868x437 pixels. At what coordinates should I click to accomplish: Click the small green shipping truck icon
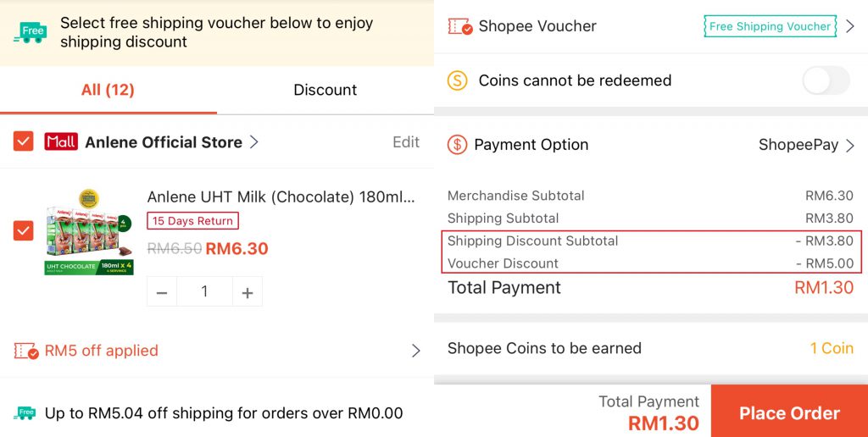point(25,413)
